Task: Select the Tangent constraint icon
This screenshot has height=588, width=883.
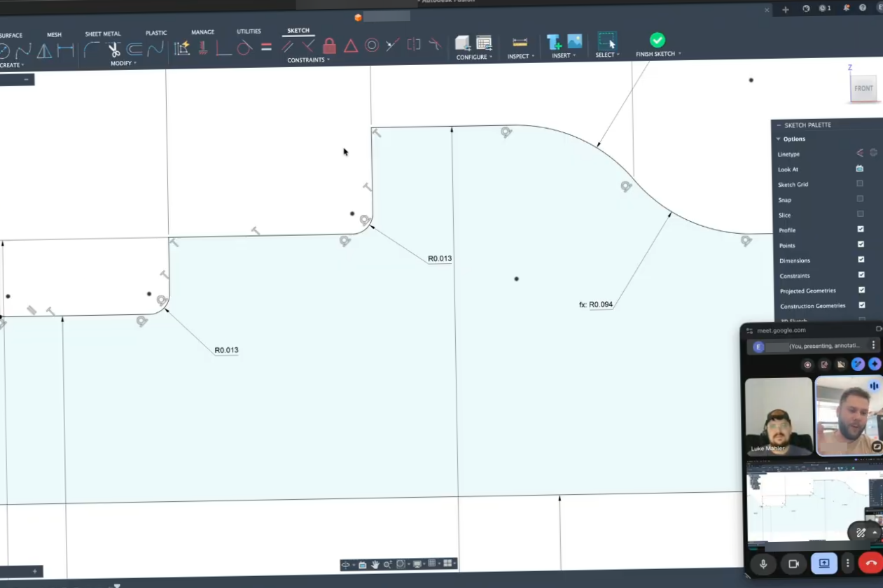Action: coord(244,48)
